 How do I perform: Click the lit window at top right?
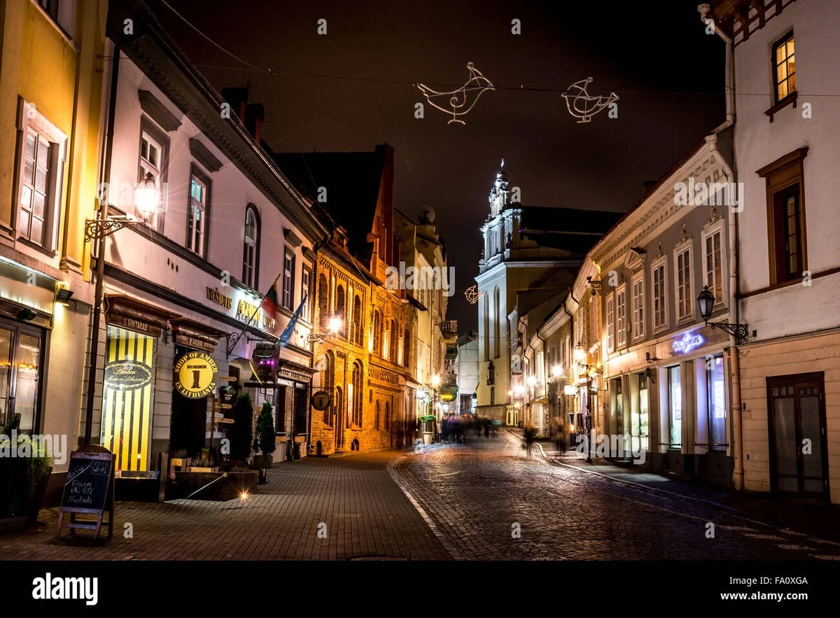click(783, 68)
